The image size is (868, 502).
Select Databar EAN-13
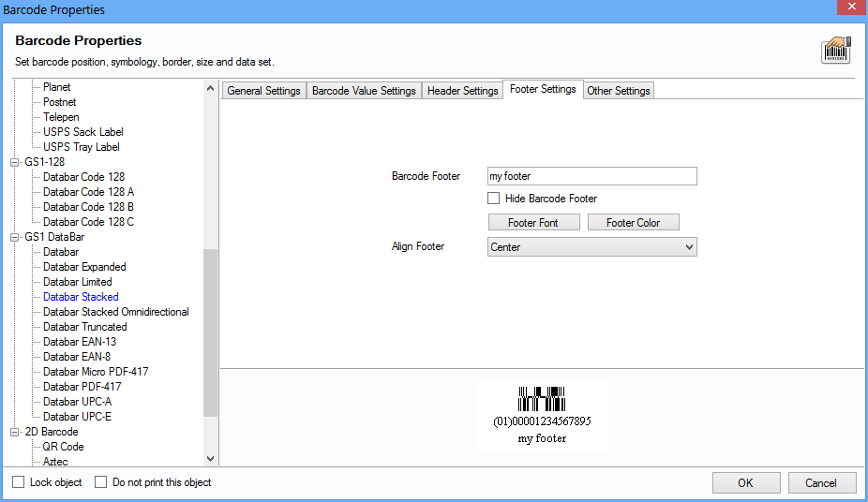click(80, 342)
